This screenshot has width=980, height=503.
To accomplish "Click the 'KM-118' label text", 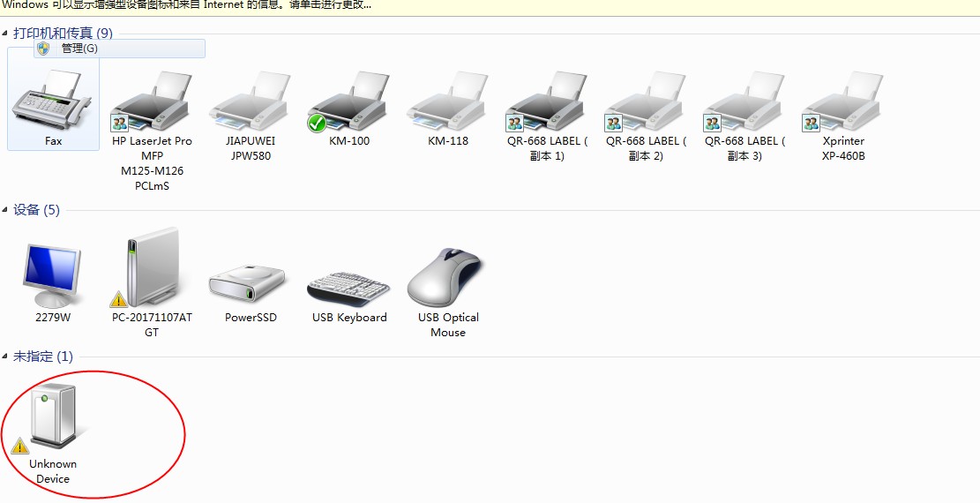I will [x=448, y=141].
